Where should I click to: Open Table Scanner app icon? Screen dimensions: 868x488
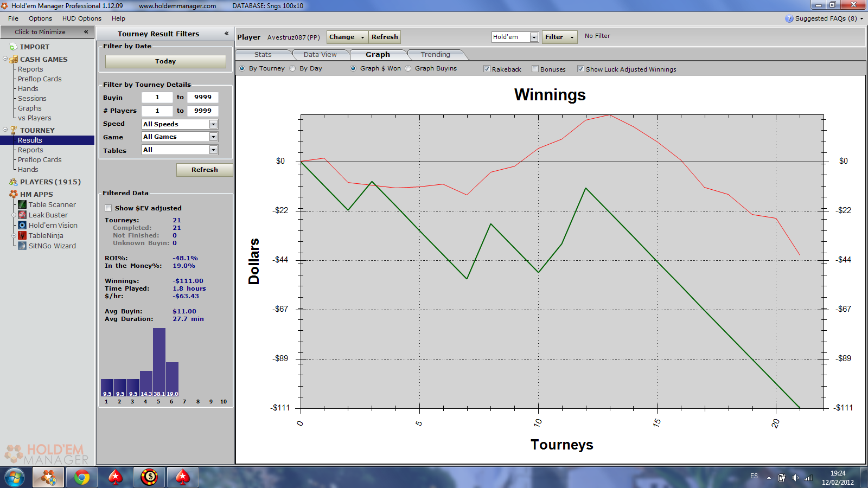click(22, 204)
